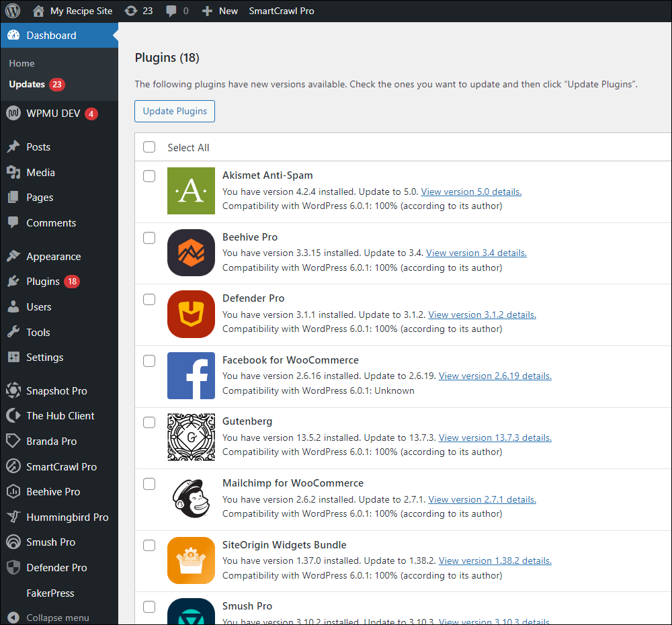Click The Hub Client icon
This screenshot has width=672, height=625.
click(13, 415)
